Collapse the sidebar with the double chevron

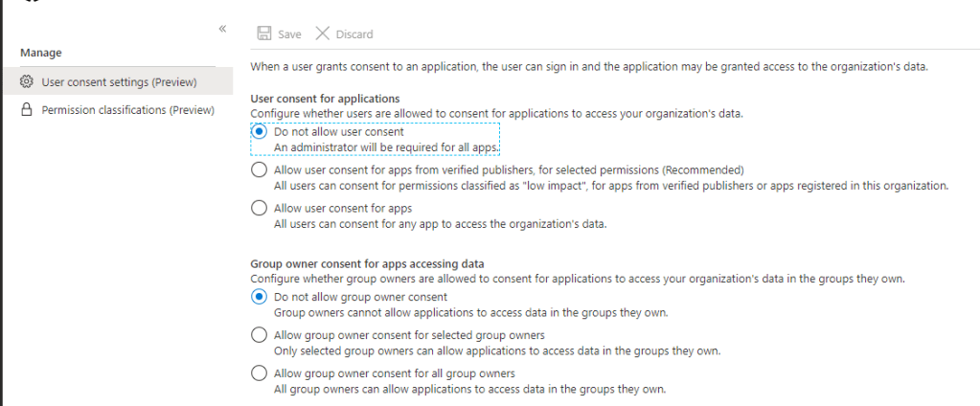(222, 29)
